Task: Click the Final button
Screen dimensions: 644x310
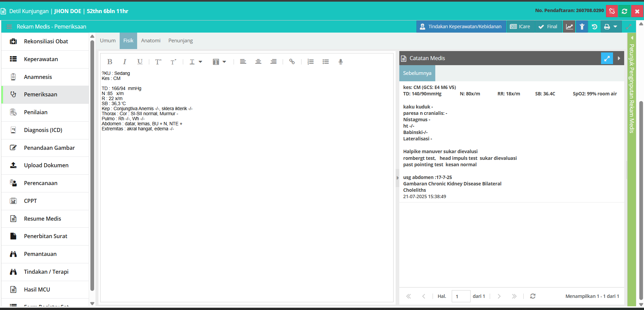Action: (x=548, y=27)
